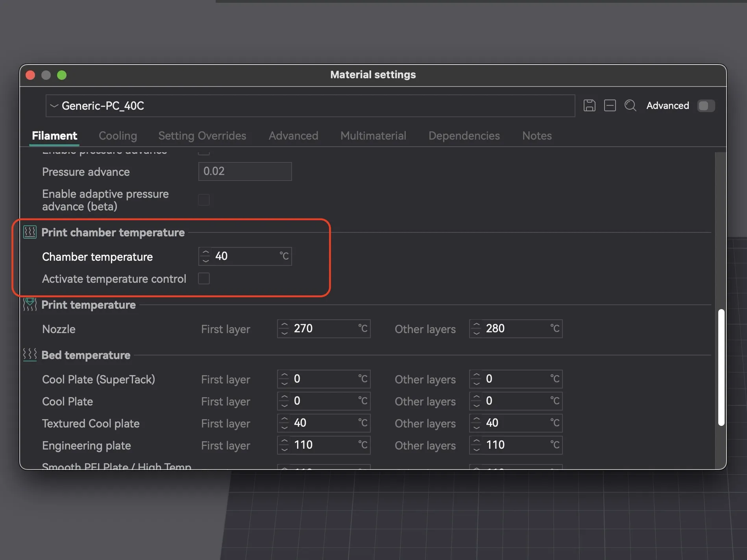This screenshot has width=747, height=560.
Task: Click the Pressure advance value field
Action: point(245,171)
